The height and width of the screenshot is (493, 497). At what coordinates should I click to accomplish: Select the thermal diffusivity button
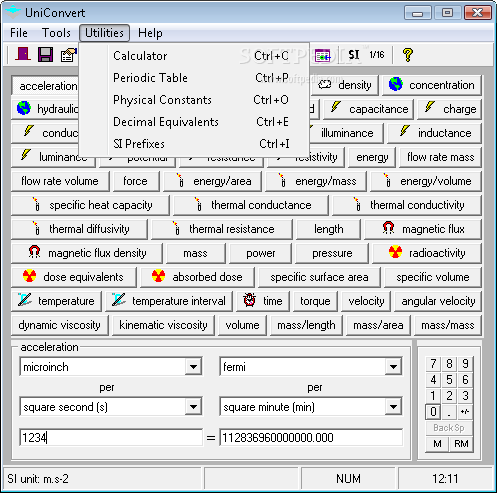point(79,229)
